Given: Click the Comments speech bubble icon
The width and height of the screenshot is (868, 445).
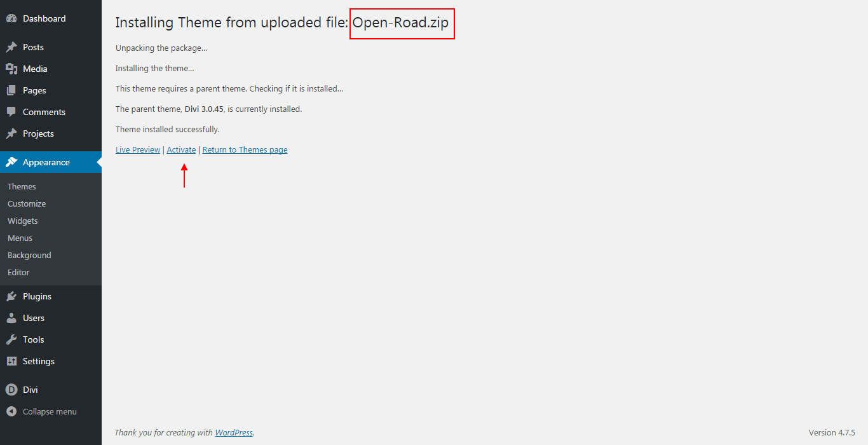Looking at the screenshot, I should pos(11,112).
